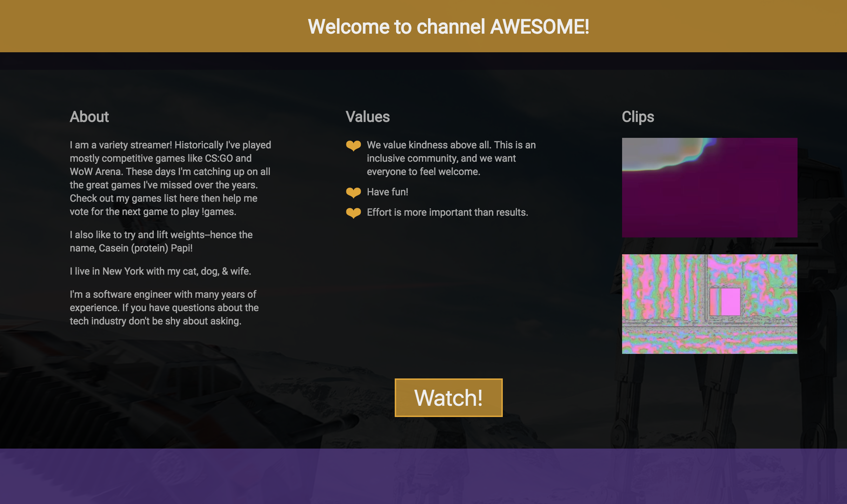The width and height of the screenshot is (847, 504).
Task: Click the Casein Papi lifting paragraph
Action: click(x=161, y=241)
